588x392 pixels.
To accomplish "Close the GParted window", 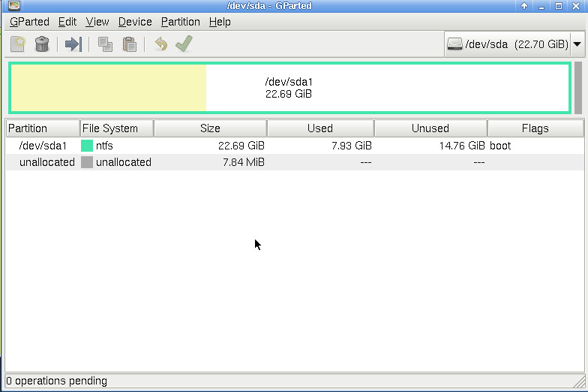I will tap(576, 6).
